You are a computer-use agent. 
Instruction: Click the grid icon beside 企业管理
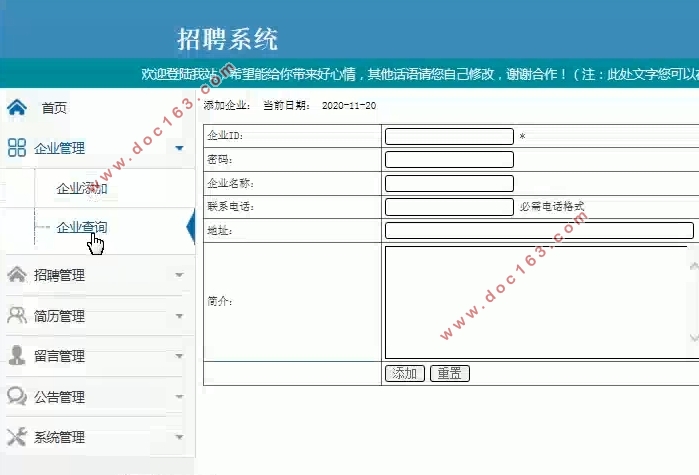coord(17,147)
